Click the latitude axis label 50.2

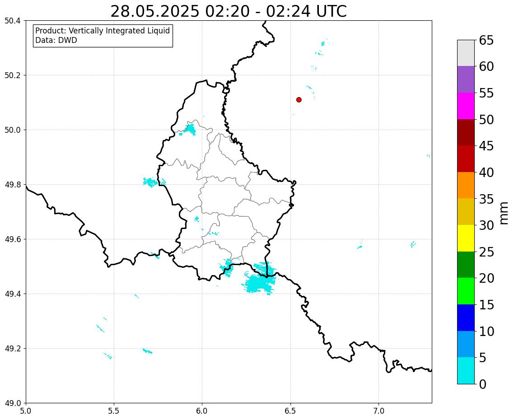pyautogui.click(x=13, y=75)
